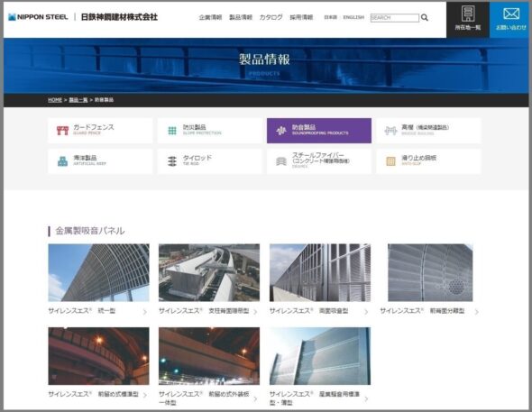Go to HOME via breadcrumb
Image resolution: width=532 pixels, height=412 pixels.
click(55, 100)
